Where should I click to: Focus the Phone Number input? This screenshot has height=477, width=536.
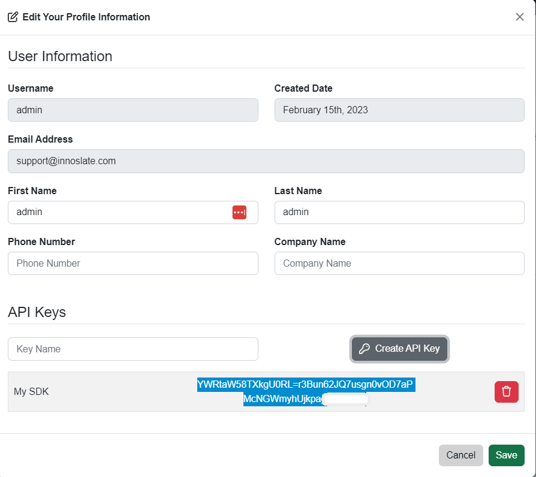pos(133,263)
